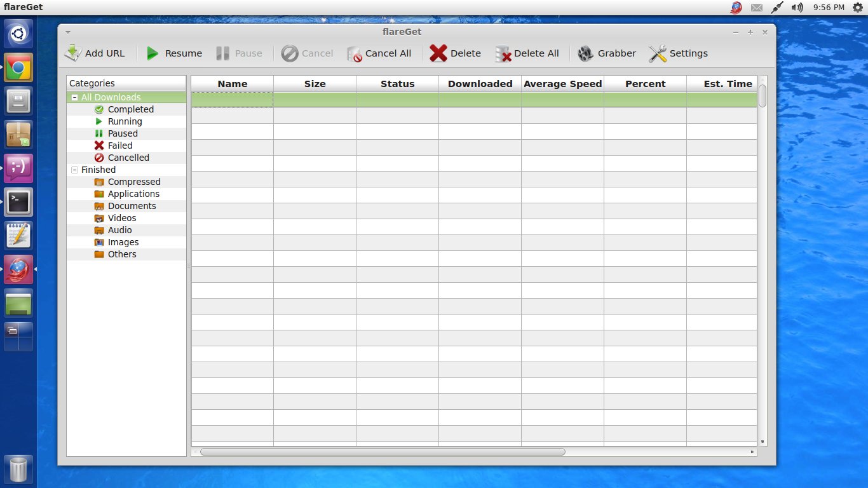The height and width of the screenshot is (488, 868).
Task: Open the purple chat messenger dock icon
Action: click(x=19, y=168)
